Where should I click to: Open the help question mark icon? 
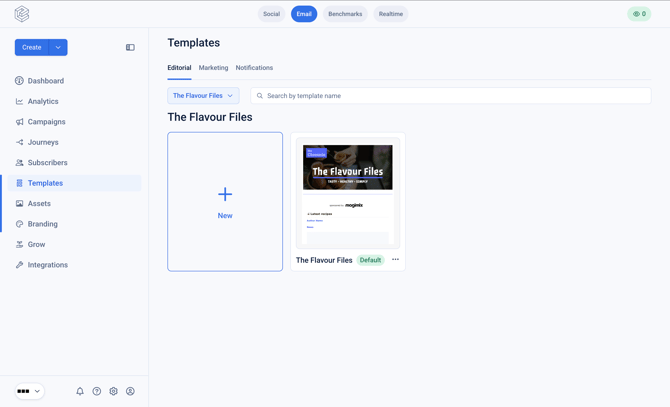(97, 391)
